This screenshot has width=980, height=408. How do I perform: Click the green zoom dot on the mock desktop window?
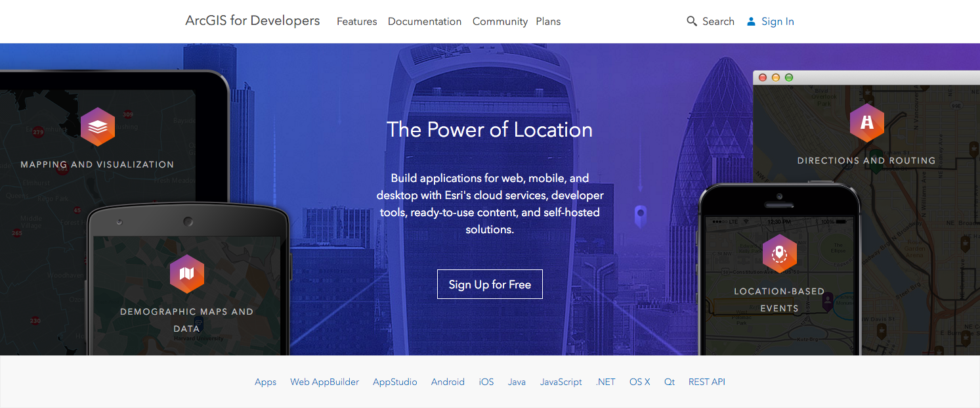(x=789, y=78)
